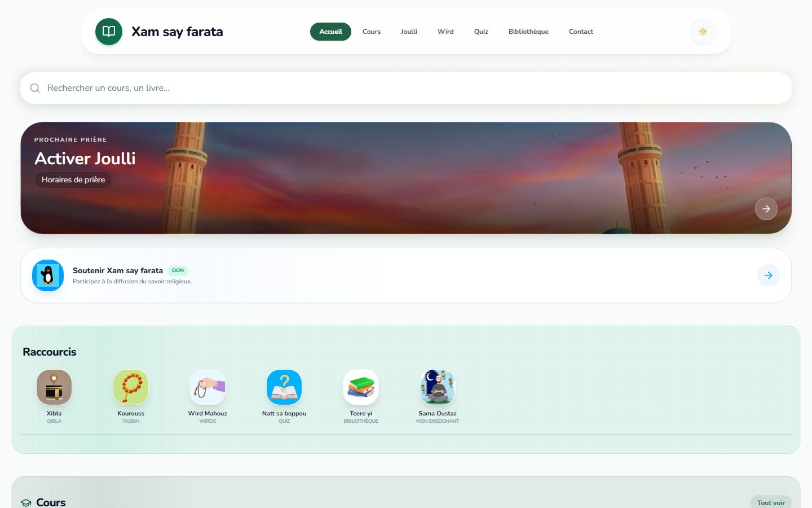
Task: Open the Wird Mahouz shortcut icon
Action: pyautogui.click(x=208, y=387)
